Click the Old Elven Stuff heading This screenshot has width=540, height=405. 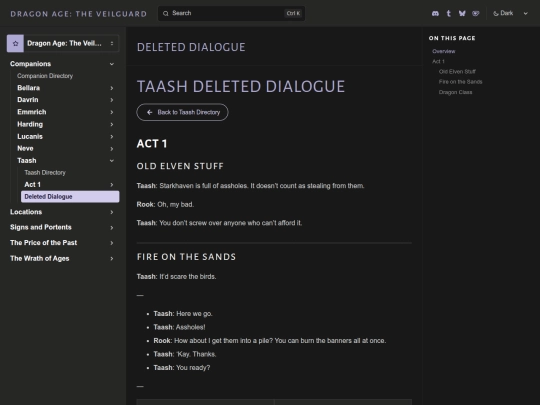[x=180, y=166]
